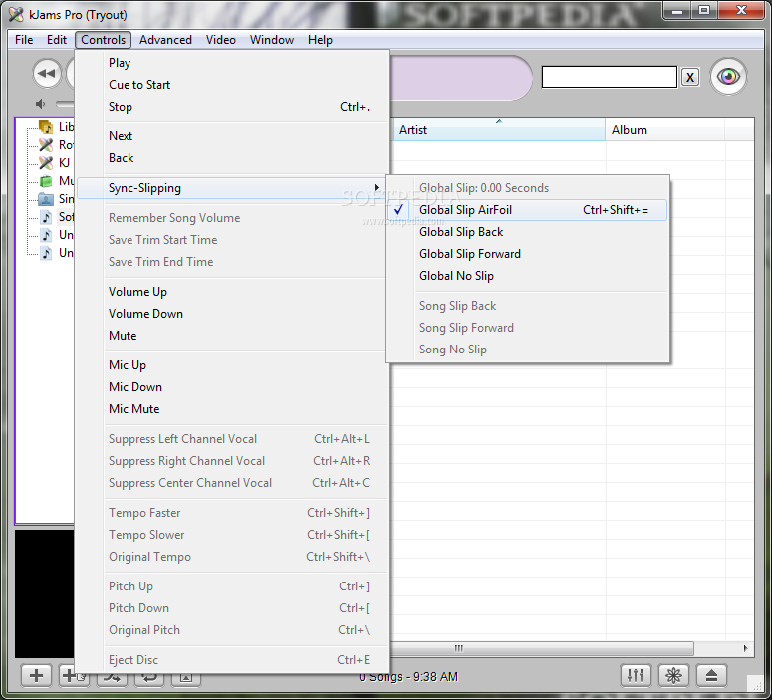Click the 0 Songs status text
Screen dimensions: 772x700
pyautogui.click(x=408, y=677)
